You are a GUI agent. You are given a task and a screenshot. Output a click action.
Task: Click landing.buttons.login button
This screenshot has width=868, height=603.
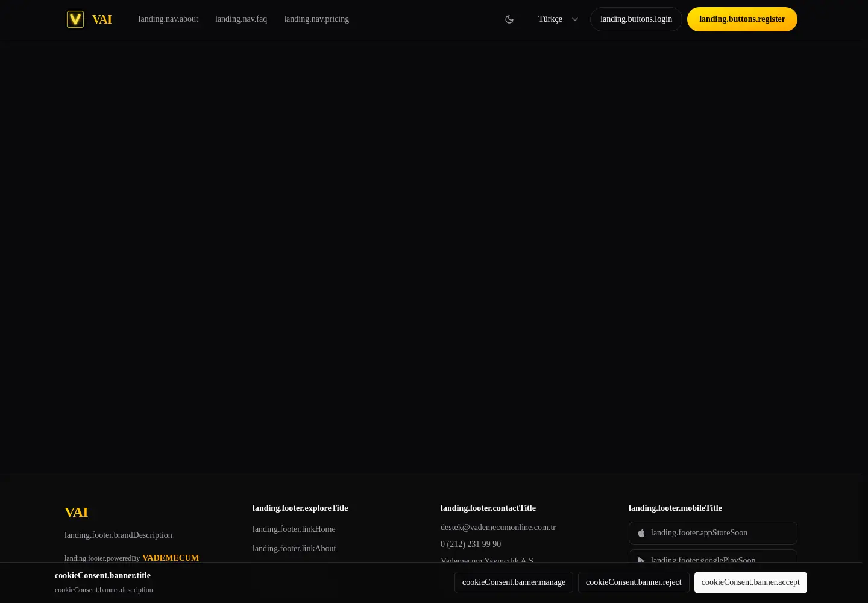(636, 19)
